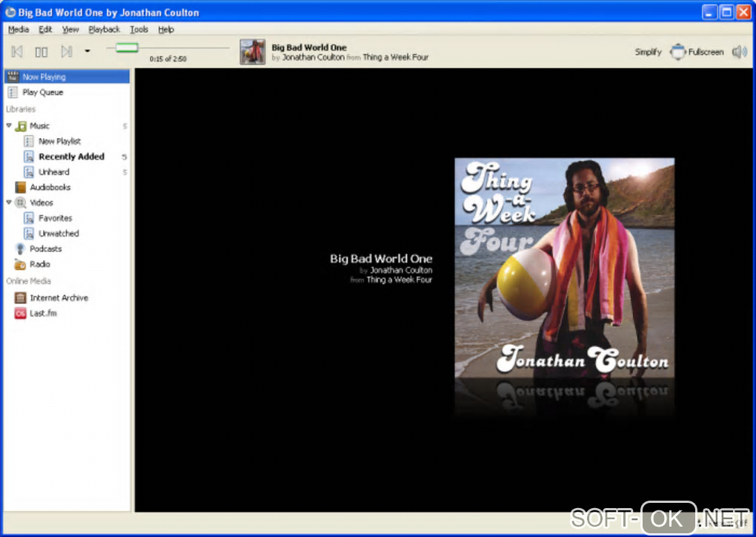Click the Simplify button
The image size is (756, 537).
tap(648, 52)
